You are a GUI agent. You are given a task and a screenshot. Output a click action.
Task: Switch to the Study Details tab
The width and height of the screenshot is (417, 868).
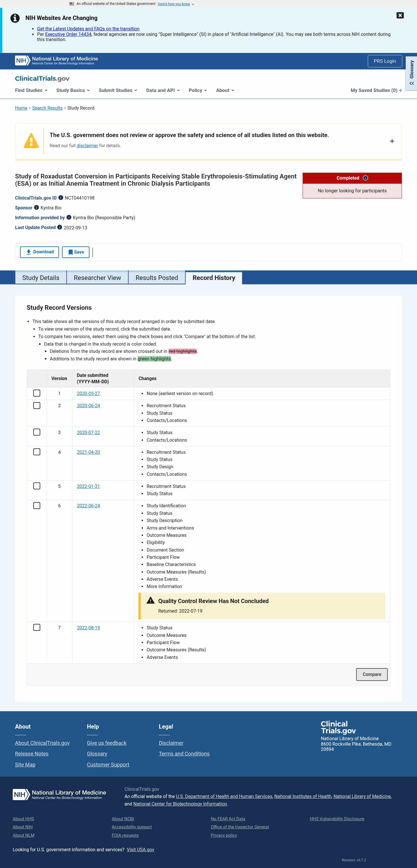[x=41, y=278]
